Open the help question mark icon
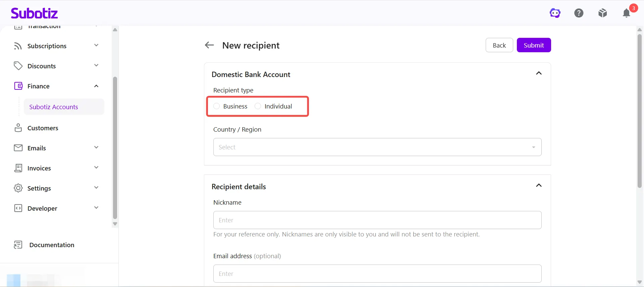 click(579, 13)
